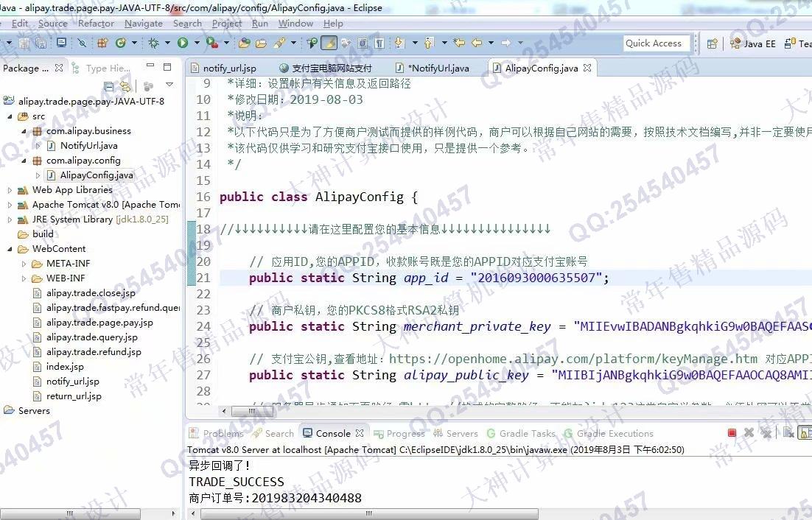Open dropdown next to Run button
This screenshot has width=812, height=520.
(196, 43)
